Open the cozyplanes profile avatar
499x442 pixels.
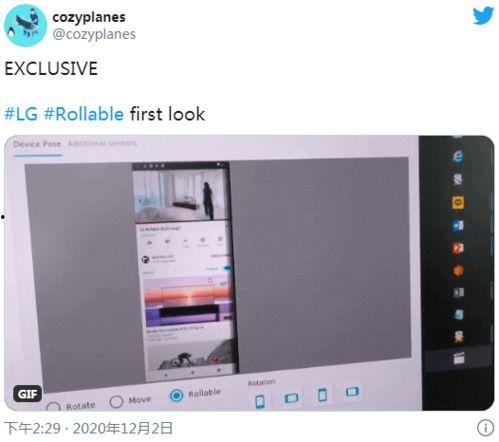tap(25, 26)
